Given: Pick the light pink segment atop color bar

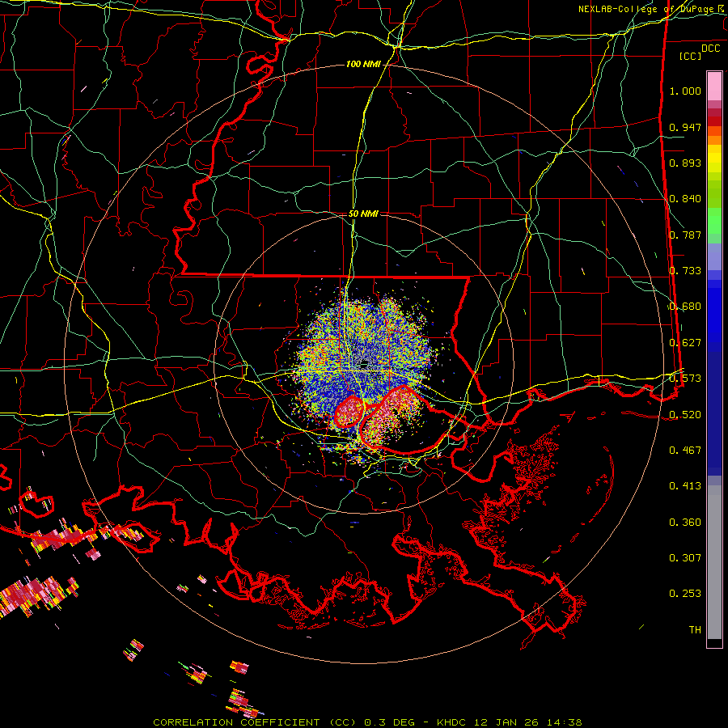Looking at the screenshot, I should (714, 87).
